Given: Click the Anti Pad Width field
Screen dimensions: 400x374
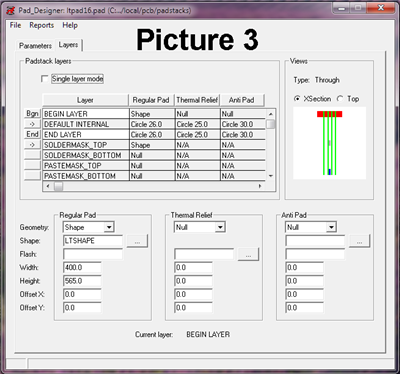Looking at the screenshot, I should pyautogui.click(x=305, y=267).
